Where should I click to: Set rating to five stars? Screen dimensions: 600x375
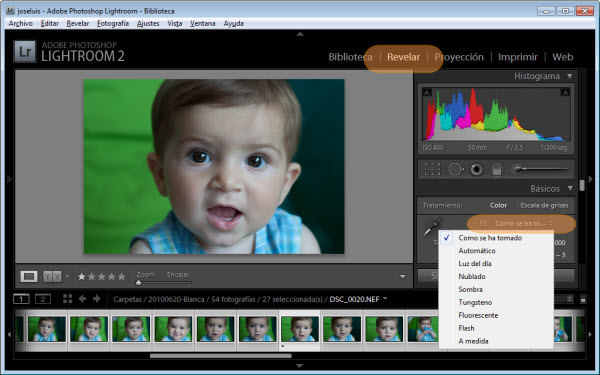coord(121,276)
